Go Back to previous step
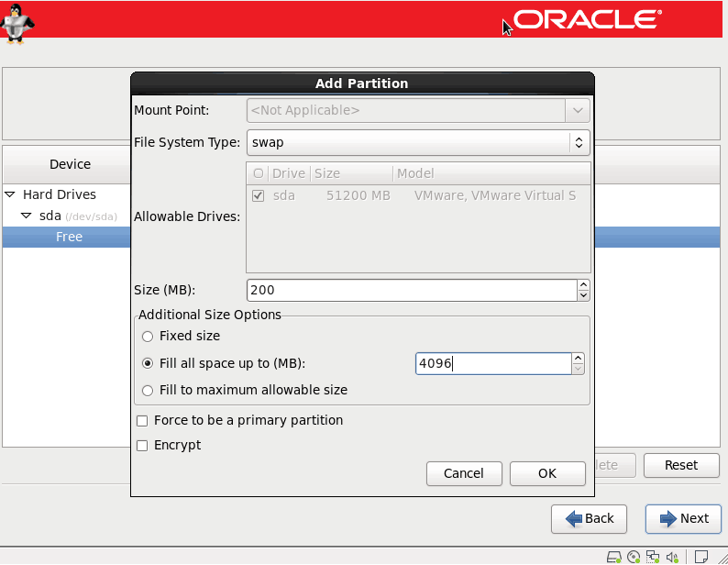728x565 pixels. click(x=589, y=518)
